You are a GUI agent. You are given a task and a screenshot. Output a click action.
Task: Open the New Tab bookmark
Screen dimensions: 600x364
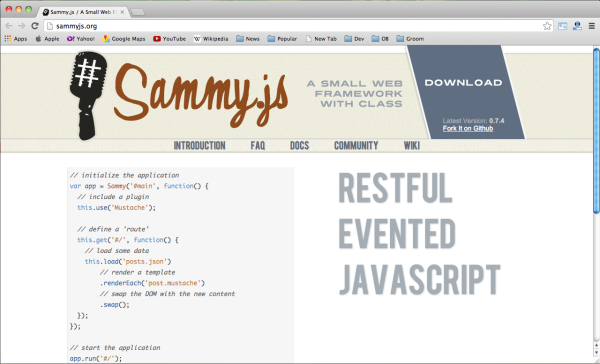pos(321,39)
